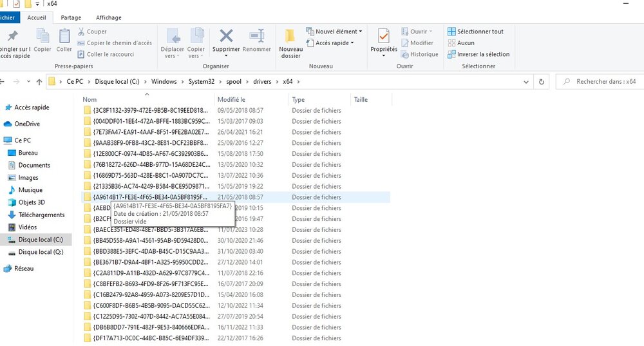Sort by the Modifié le column header

(x=232, y=100)
